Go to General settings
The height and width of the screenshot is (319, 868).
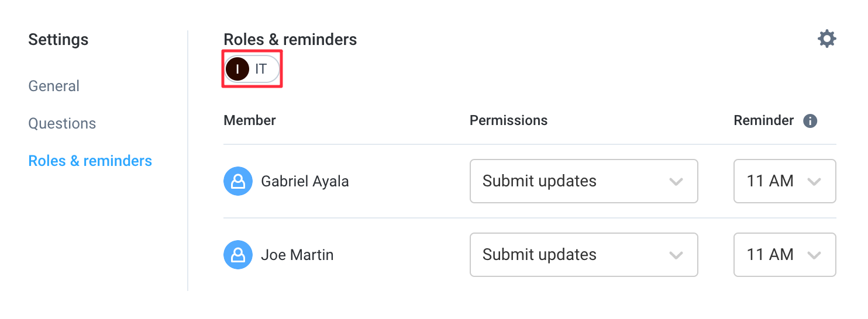54,86
